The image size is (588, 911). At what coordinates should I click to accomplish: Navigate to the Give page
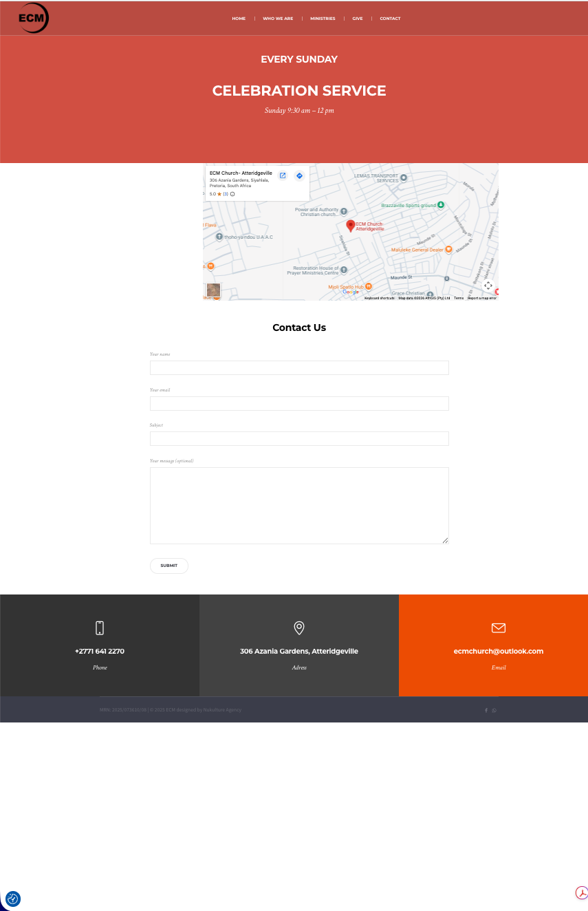(x=358, y=19)
